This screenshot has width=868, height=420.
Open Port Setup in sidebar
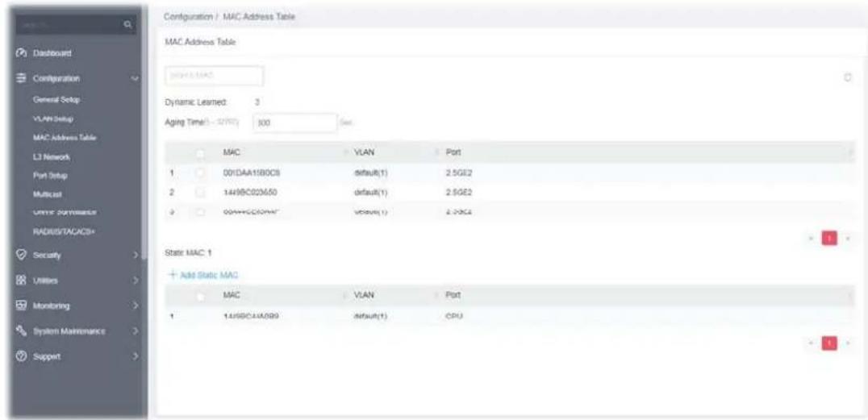pyautogui.click(x=50, y=176)
